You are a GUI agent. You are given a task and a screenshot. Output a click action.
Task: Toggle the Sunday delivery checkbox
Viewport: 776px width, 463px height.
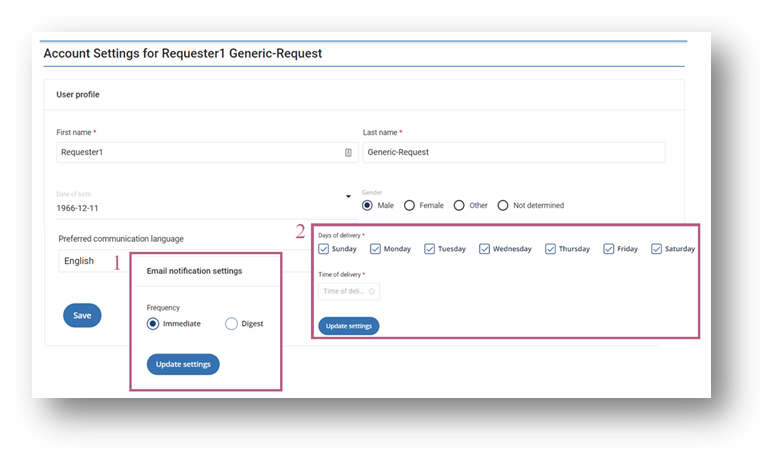point(324,249)
